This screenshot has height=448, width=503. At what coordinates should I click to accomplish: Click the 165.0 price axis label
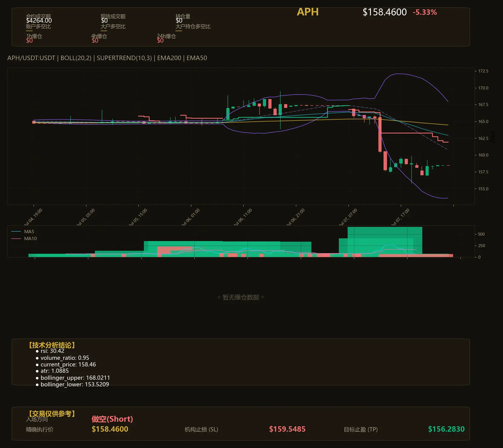point(483,121)
